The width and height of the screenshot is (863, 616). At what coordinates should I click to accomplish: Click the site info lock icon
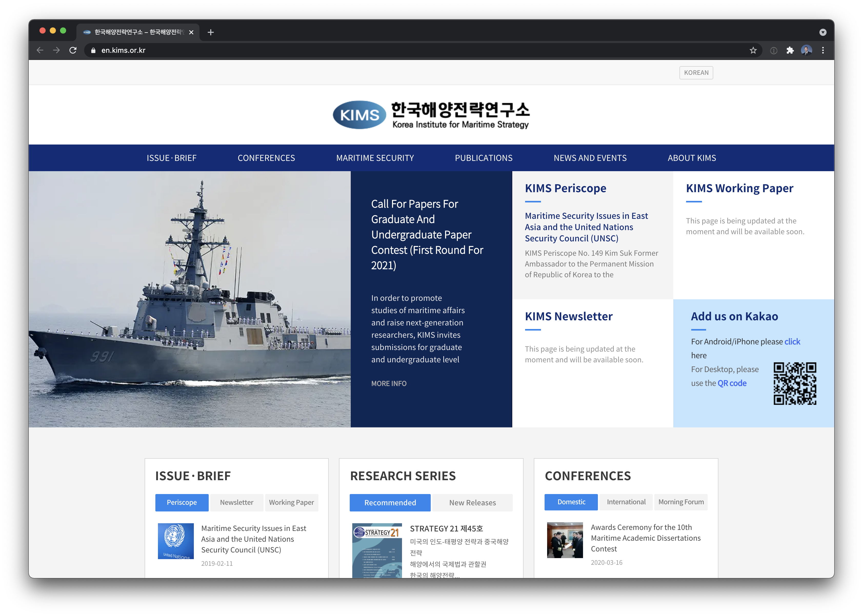click(93, 50)
